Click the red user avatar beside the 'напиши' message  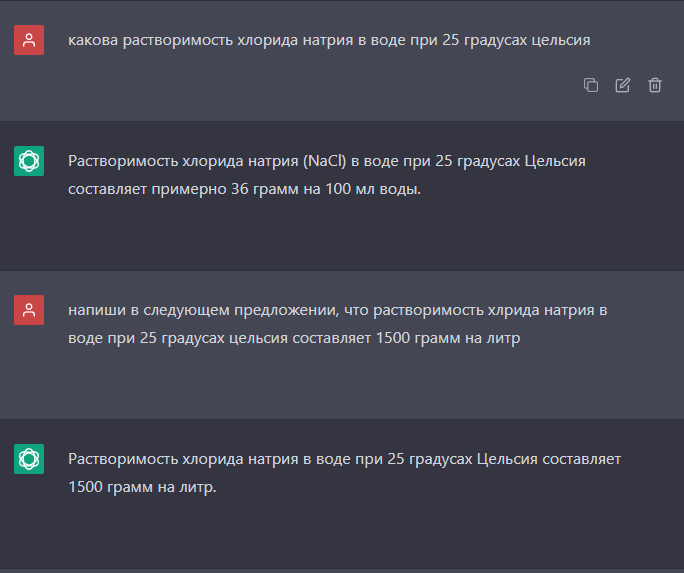coord(29,310)
